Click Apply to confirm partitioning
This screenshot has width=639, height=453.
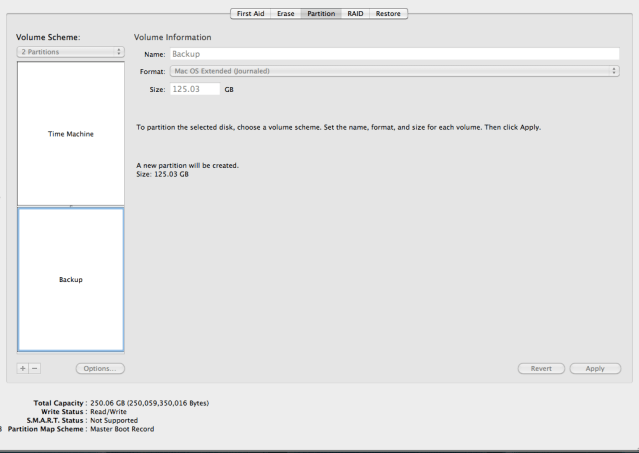pyautogui.click(x=594, y=368)
